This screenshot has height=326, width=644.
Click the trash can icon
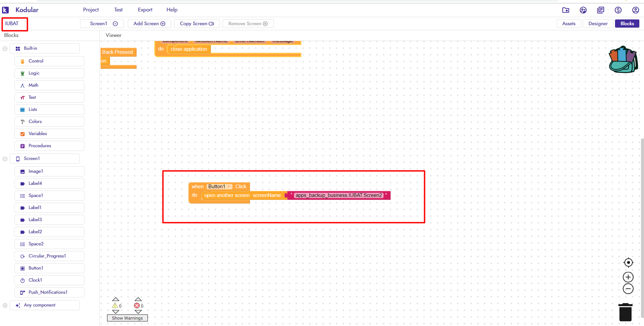pos(625,312)
